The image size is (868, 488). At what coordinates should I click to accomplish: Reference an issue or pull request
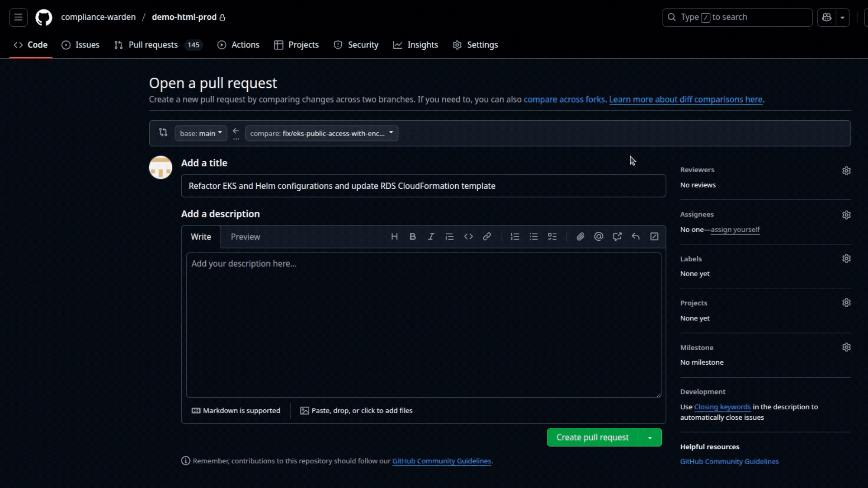(x=617, y=236)
